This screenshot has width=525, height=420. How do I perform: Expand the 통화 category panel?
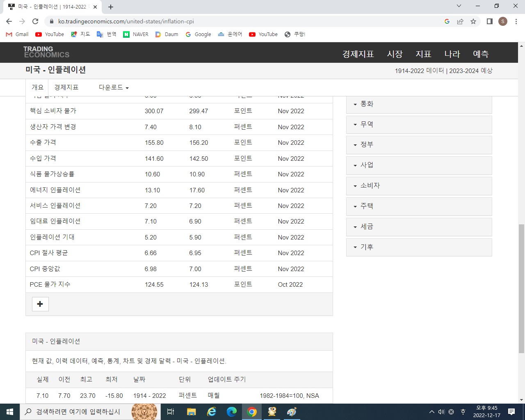(x=419, y=104)
